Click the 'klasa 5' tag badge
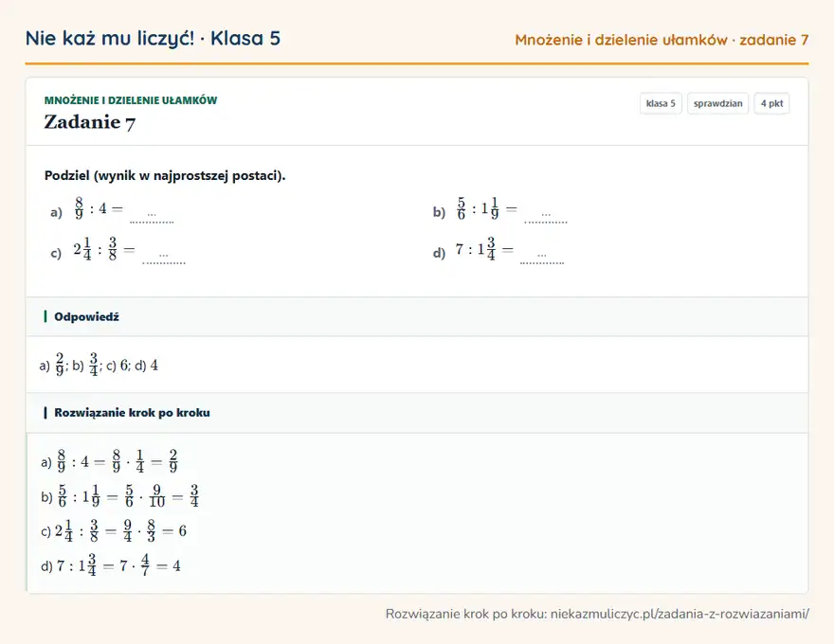Screen dimensions: 834x644 click(x=661, y=103)
